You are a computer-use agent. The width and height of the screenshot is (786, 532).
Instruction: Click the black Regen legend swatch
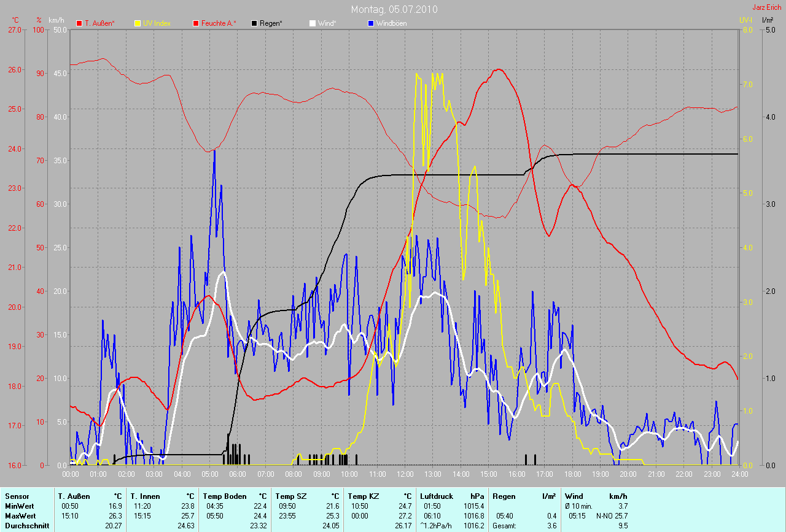click(255, 23)
